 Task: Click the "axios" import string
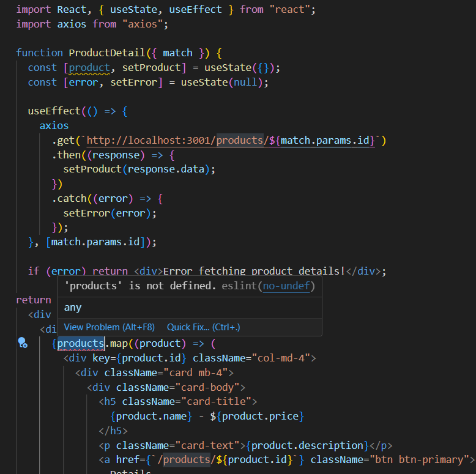point(143,24)
